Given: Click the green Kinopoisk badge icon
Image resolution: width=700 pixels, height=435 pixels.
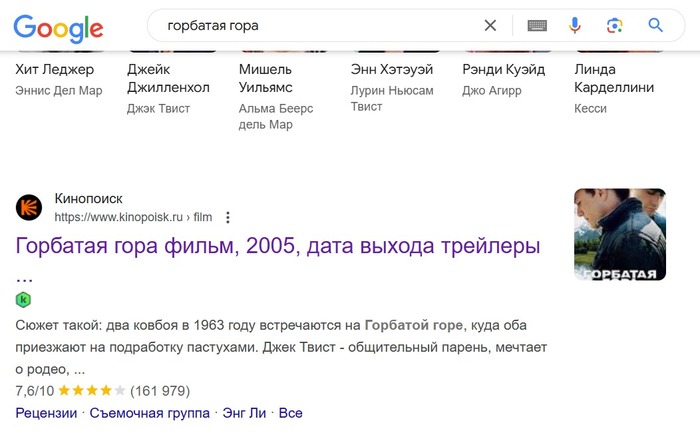Looking at the screenshot, I should [23, 299].
